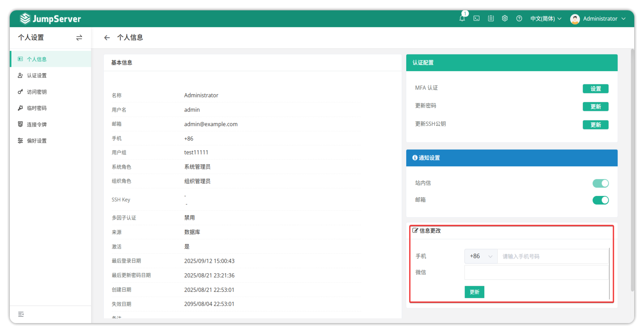This screenshot has height=330, width=644.
Task: Go to 偏好设置 in the sidebar
Action: coord(37,141)
